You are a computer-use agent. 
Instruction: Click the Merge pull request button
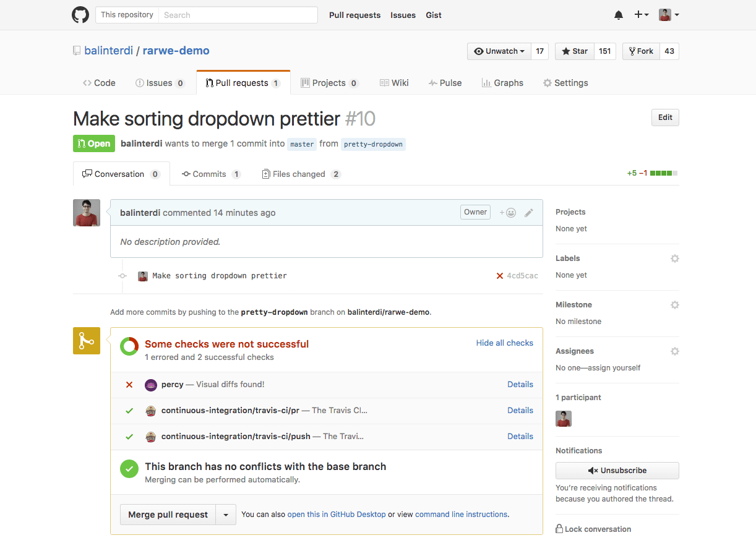coord(168,514)
